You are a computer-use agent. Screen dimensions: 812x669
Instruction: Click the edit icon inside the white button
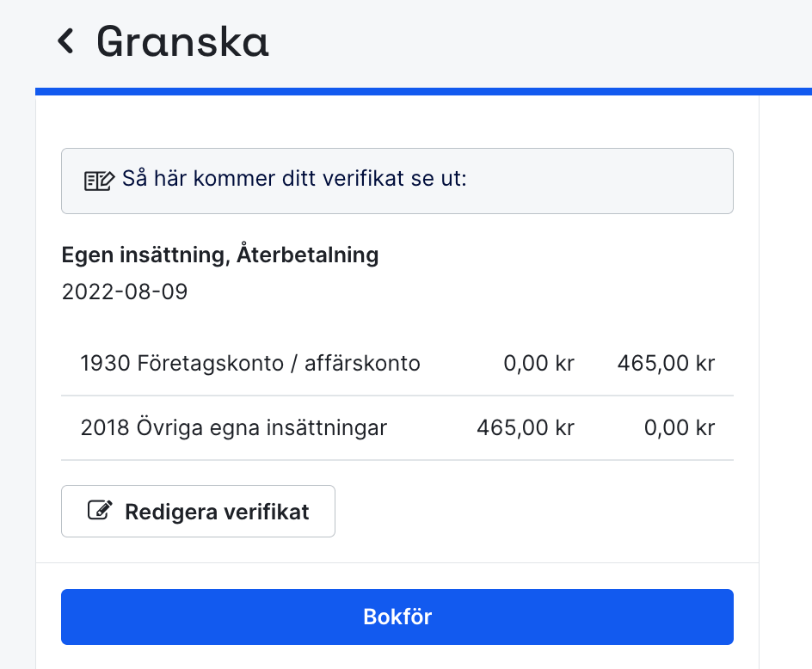point(101,510)
